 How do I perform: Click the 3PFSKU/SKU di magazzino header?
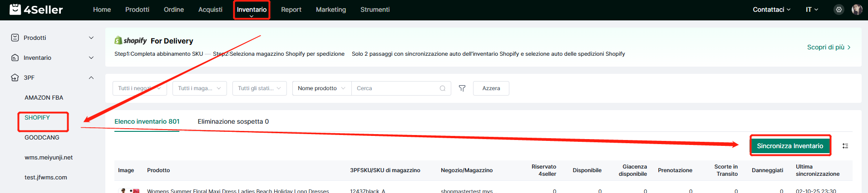pyautogui.click(x=385, y=170)
